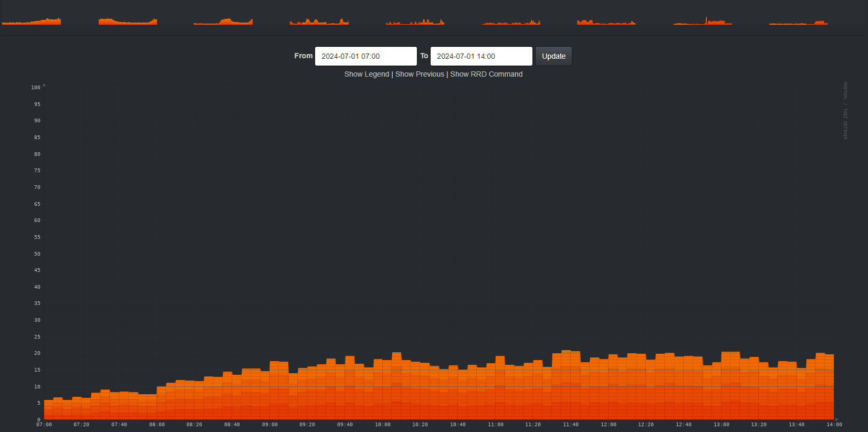
Task: Select the seventh mini graph thumbnail
Action: pyautogui.click(x=606, y=21)
